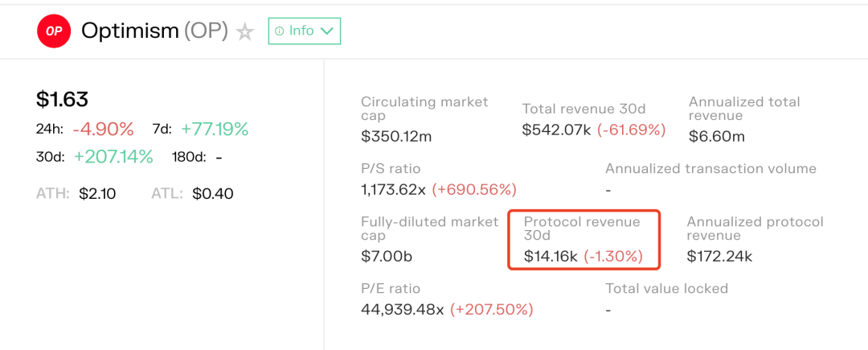
Task: Open the Annualized total revenue metric
Action: pyautogui.click(x=744, y=119)
